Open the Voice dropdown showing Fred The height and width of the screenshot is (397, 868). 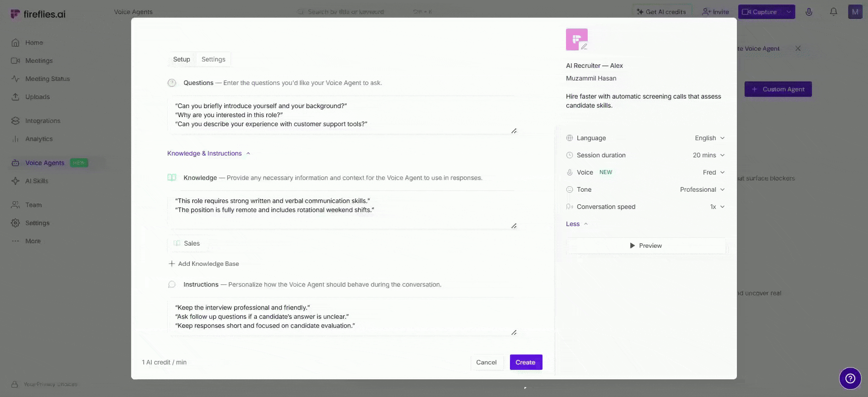[x=713, y=172]
